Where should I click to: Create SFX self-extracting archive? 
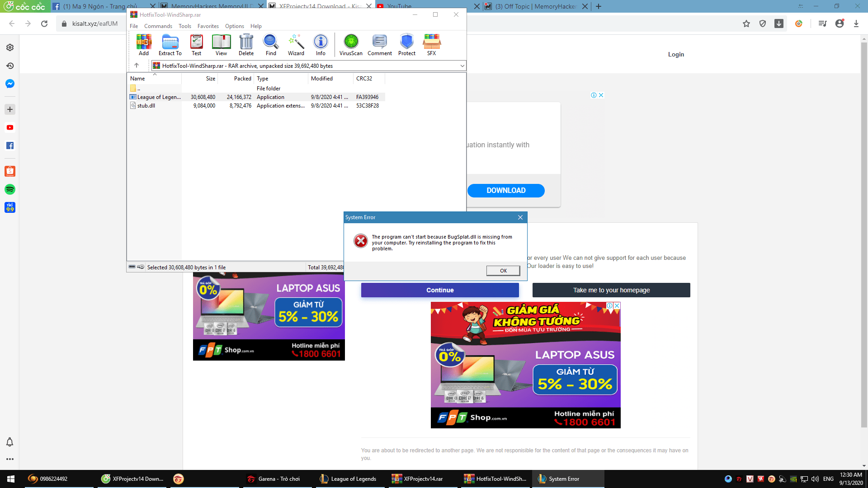432,45
